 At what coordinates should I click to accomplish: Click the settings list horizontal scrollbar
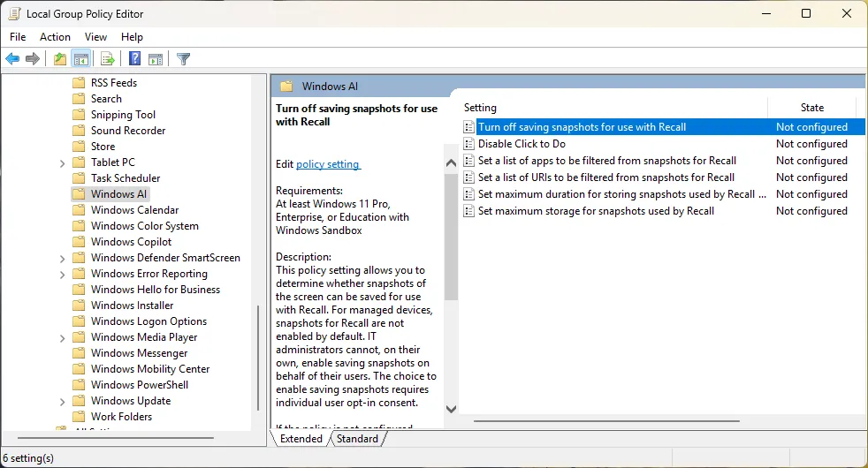606,421
